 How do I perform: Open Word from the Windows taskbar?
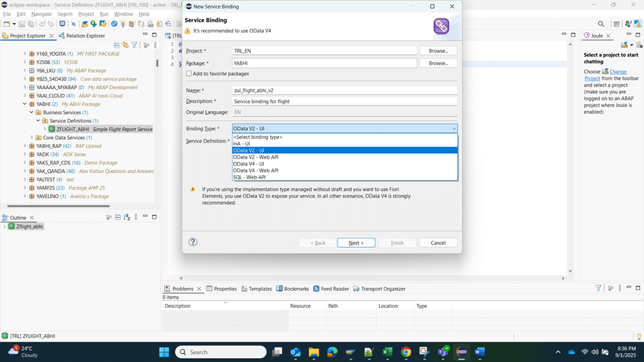click(x=480, y=352)
